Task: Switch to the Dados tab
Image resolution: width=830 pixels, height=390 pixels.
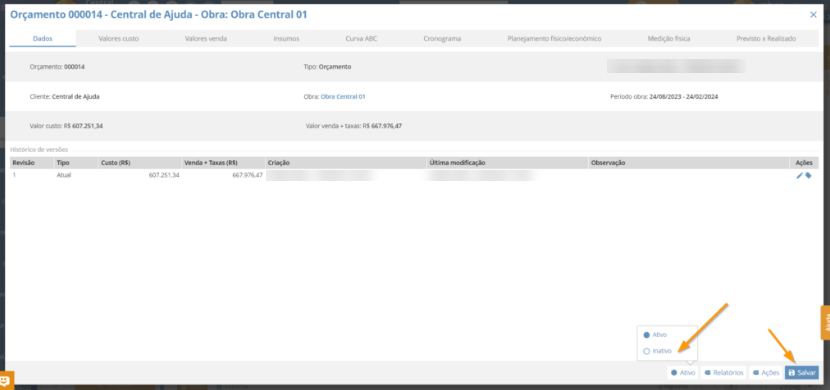Action: pyautogui.click(x=42, y=39)
